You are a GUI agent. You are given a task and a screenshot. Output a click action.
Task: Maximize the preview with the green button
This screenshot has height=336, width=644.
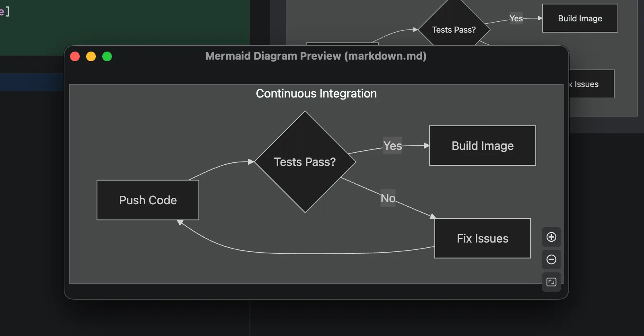[x=107, y=56]
